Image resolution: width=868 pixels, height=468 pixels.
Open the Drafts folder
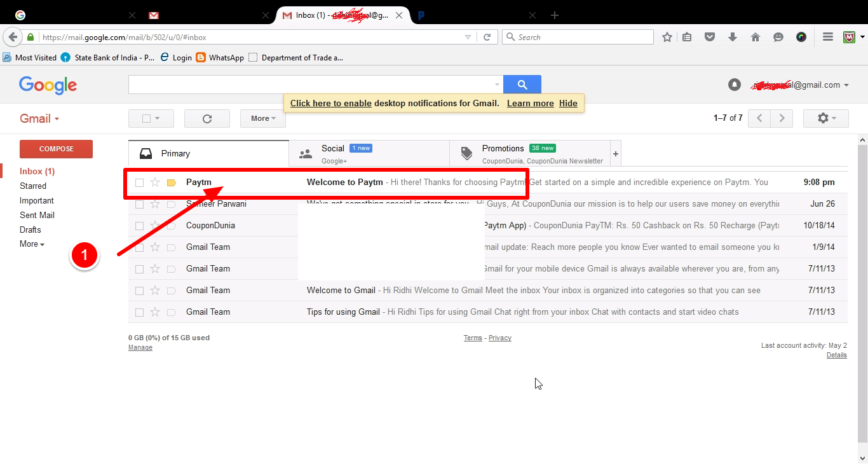click(30, 230)
